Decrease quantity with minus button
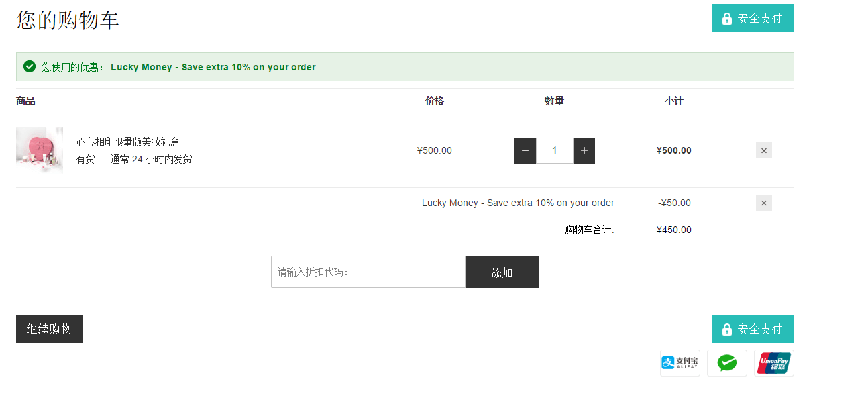The image size is (868, 400). [x=525, y=150]
